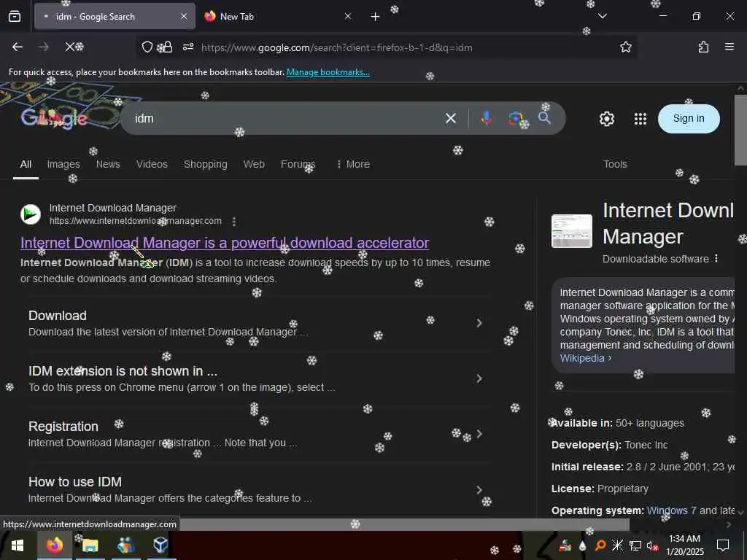The height and width of the screenshot is (560, 747).
Task: Open knowledge panel three-dot options
Action: click(x=716, y=259)
